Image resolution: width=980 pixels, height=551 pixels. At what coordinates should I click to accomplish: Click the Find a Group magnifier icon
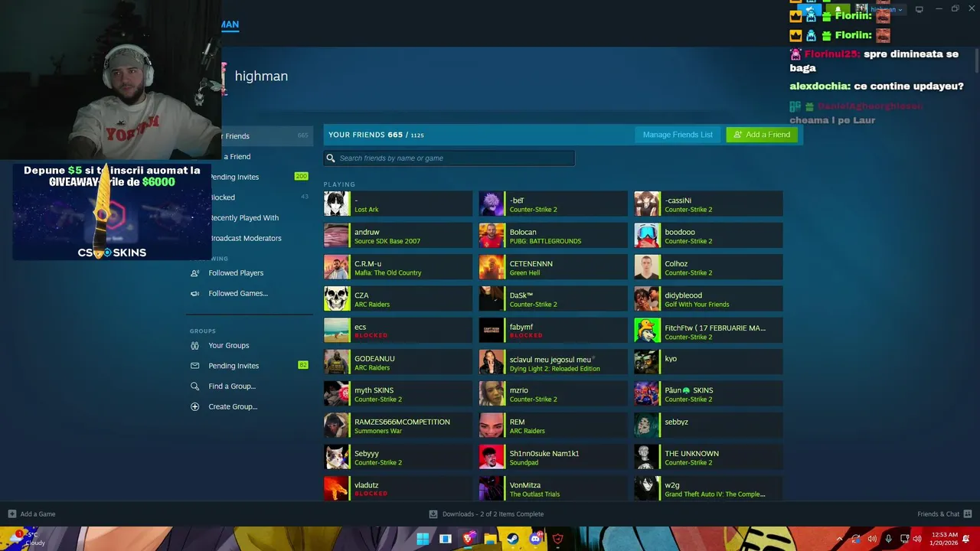click(x=194, y=386)
